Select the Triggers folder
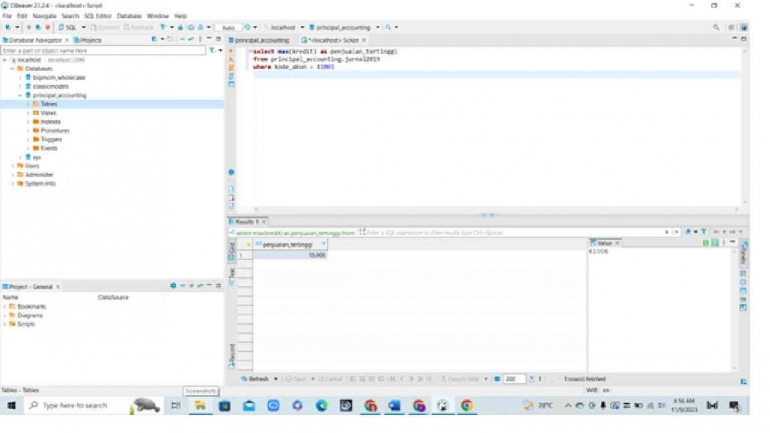Screen dimensions: 770x433 pos(51,139)
